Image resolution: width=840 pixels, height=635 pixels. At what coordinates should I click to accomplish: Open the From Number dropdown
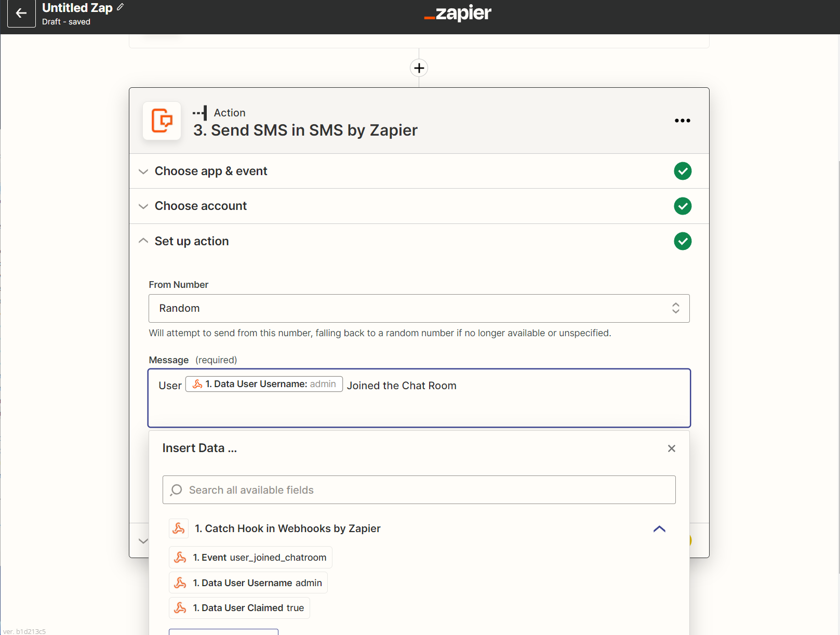pyautogui.click(x=419, y=309)
